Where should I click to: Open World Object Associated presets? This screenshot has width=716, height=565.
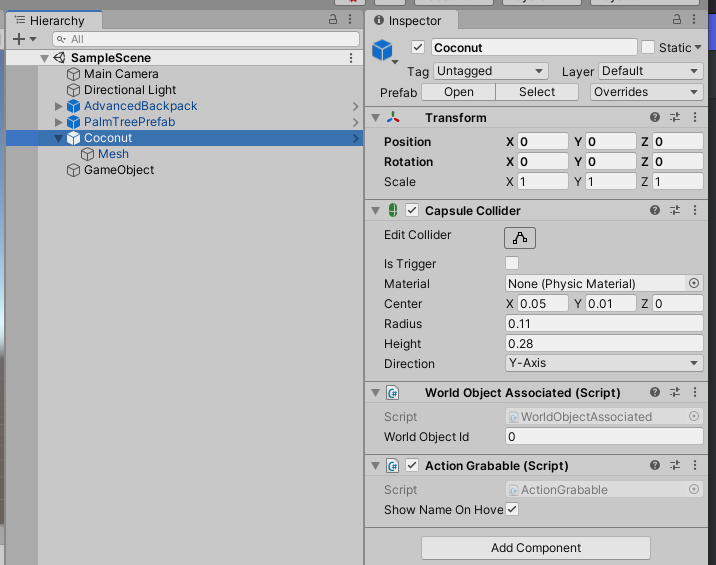pos(675,392)
